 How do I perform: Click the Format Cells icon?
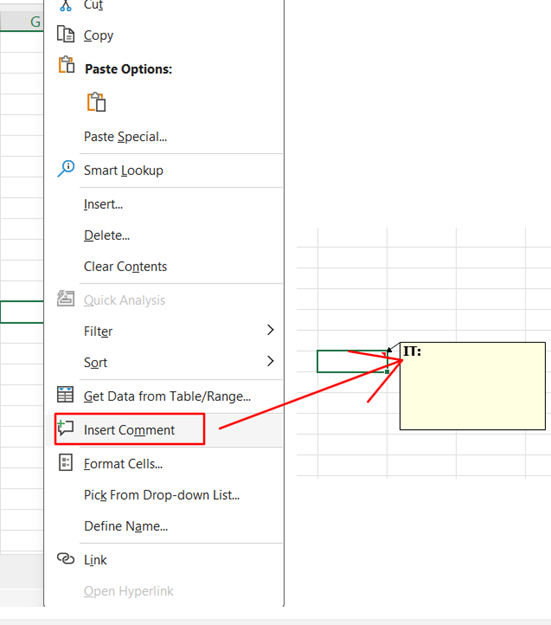click(65, 462)
